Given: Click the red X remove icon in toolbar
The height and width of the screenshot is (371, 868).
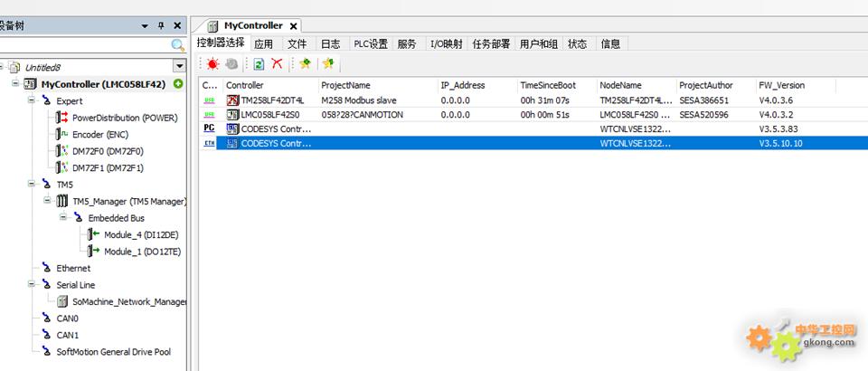Looking at the screenshot, I should pyautogui.click(x=277, y=63).
